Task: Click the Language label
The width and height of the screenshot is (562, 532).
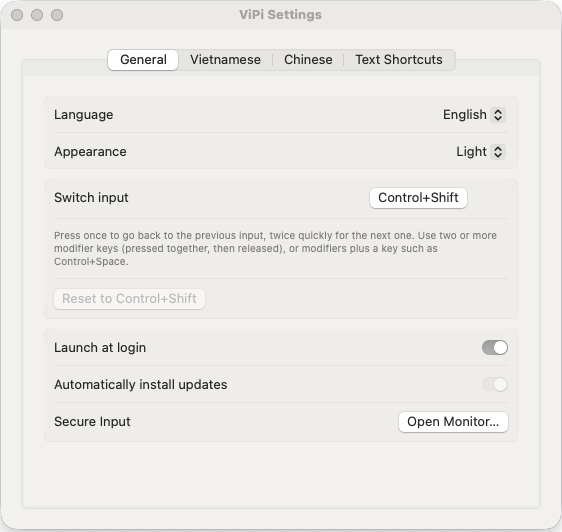Action: (84, 115)
